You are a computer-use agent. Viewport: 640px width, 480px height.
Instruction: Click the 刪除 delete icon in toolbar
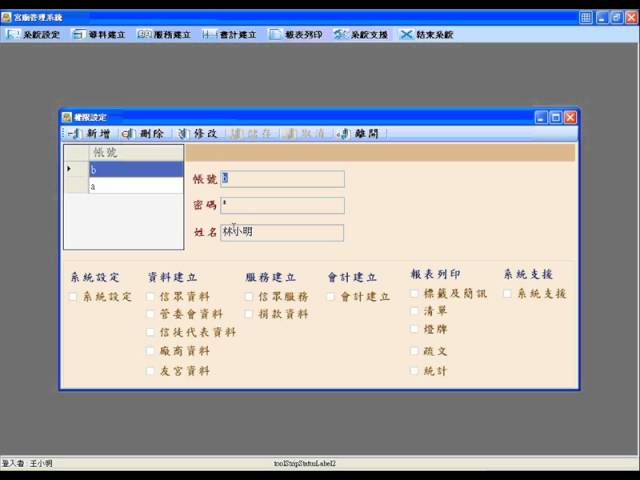(128, 133)
